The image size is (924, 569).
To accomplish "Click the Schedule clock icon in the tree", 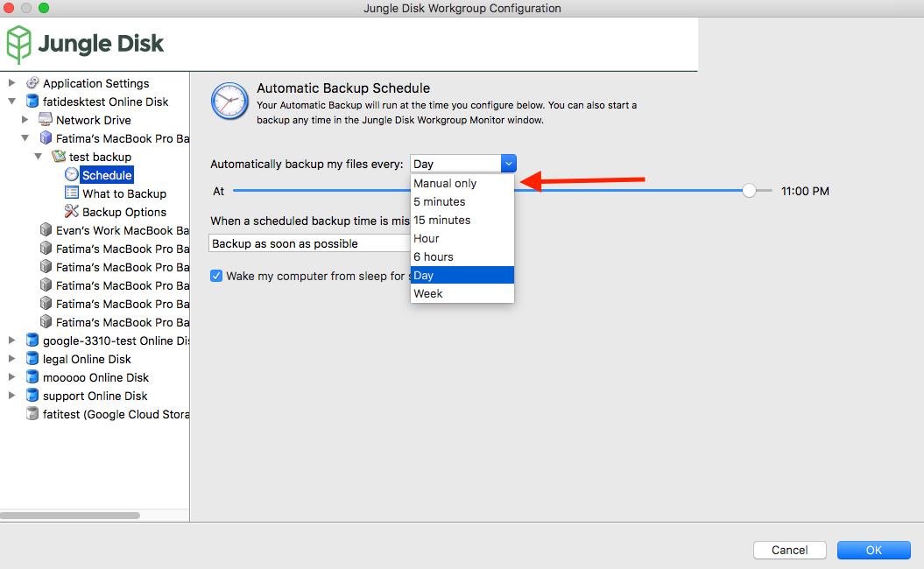I will pyautogui.click(x=71, y=175).
